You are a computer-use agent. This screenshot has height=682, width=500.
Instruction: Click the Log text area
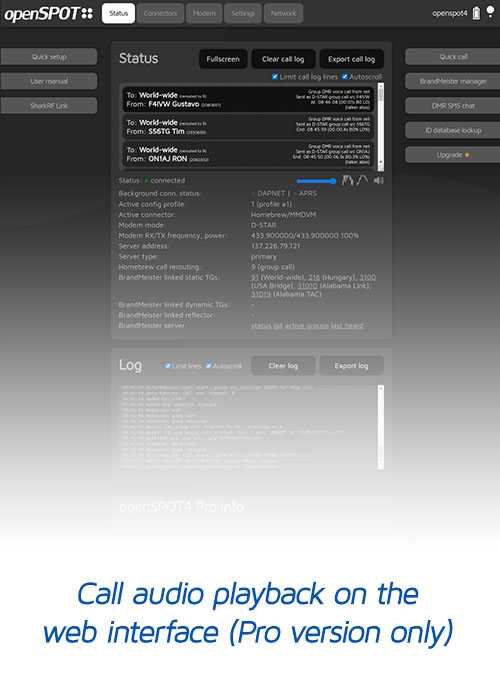248,427
